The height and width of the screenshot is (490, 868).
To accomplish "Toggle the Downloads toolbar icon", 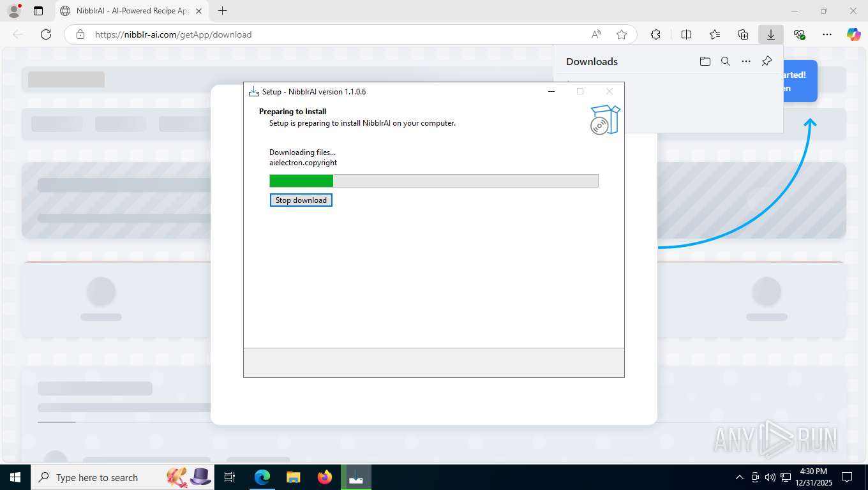I will click(x=771, y=34).
